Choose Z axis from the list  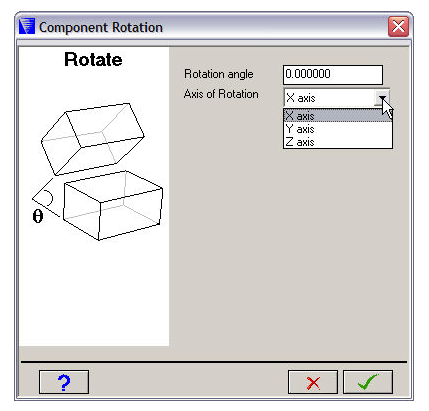click(338, 142)
